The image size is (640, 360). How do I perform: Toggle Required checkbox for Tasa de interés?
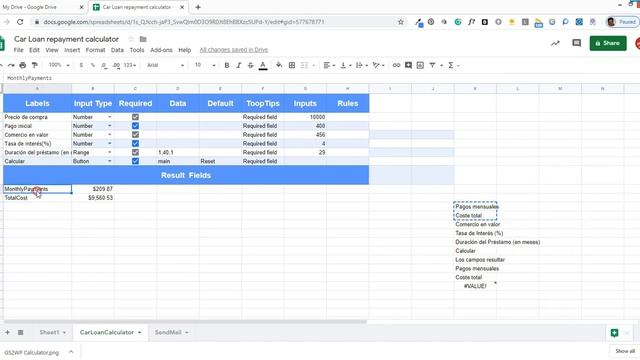coord(135,144)
